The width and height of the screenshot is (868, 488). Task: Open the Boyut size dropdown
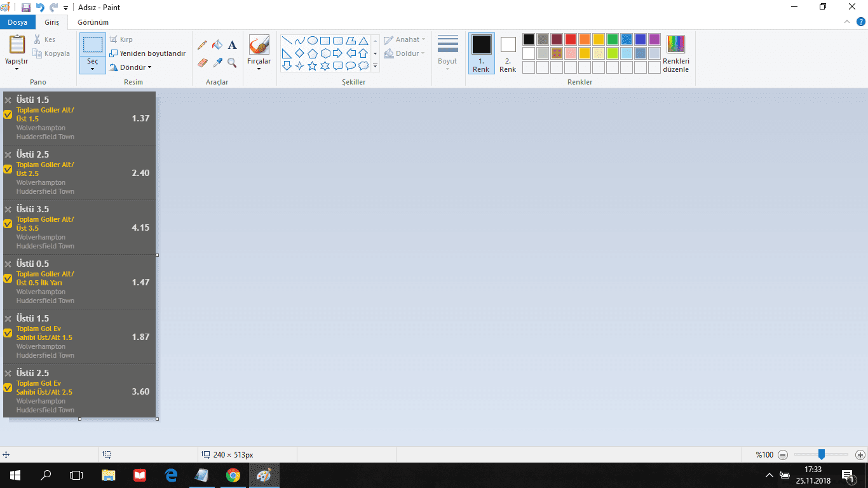click(x=447, y=53)
